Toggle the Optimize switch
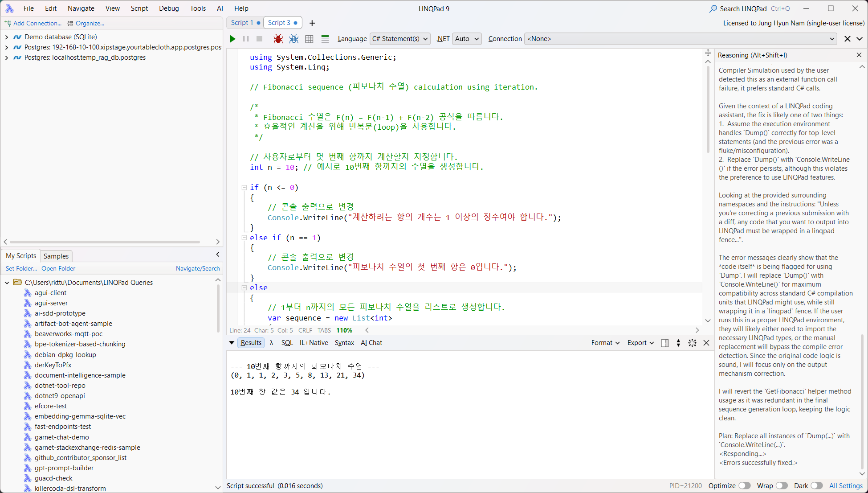Viewport: 868px width, 493px height. coord(745,486)
